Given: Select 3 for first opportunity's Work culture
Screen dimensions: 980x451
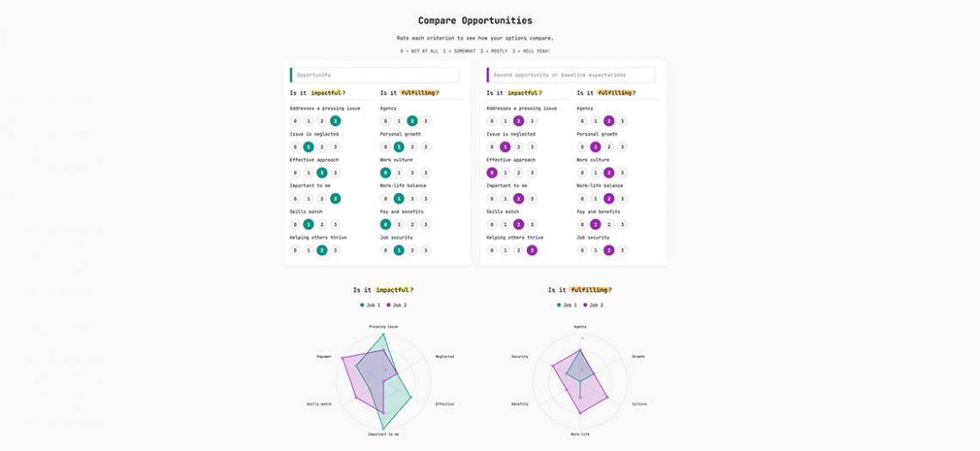Looking at the screenshot, I should (426, 173).
